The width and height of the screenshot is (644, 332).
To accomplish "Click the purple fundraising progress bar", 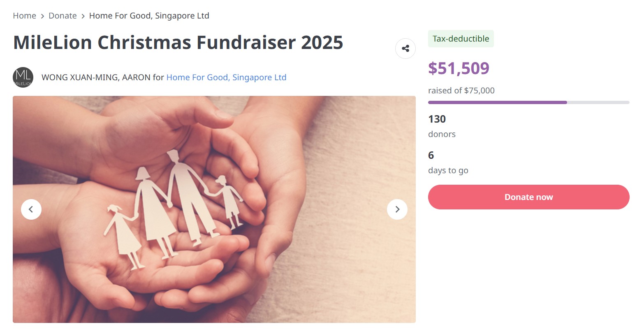I will (x=498, y=102).
